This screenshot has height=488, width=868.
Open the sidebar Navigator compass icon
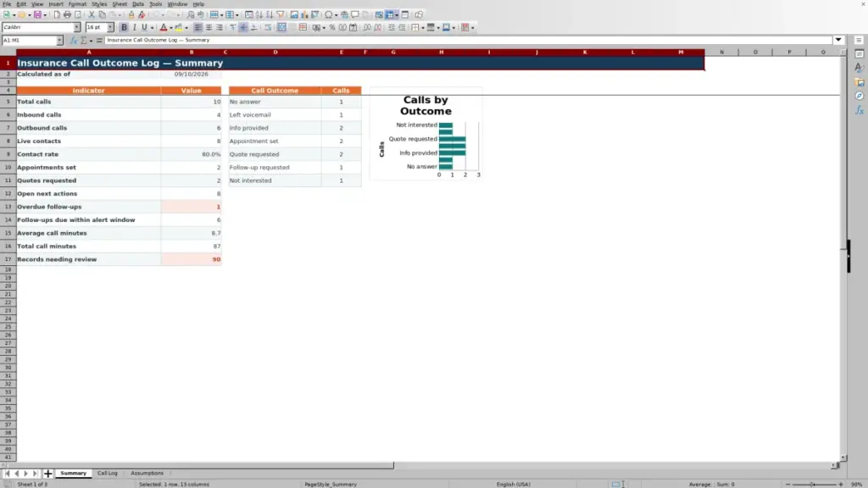coord(860,96)
